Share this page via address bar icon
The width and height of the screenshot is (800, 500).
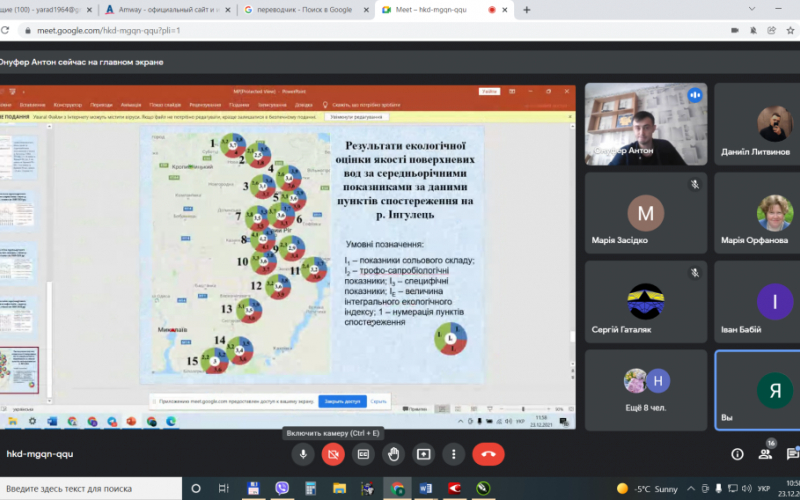pyautogui.click(x=771, y=30)
